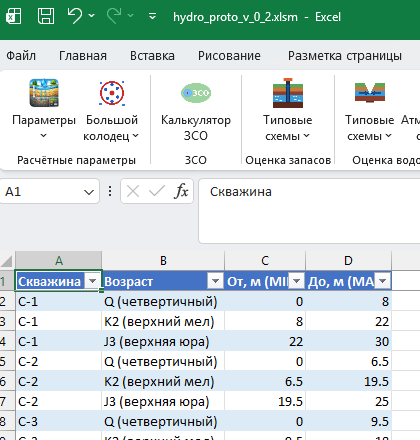420x440 pixels.
Task: Open Типовые схемы in Оценка водо group
Action: pos(370,110)
